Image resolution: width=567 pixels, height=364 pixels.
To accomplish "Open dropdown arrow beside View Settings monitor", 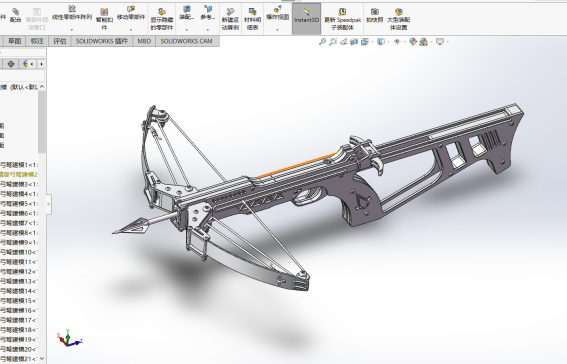I will pyautogui.click(x=447, y=42).
